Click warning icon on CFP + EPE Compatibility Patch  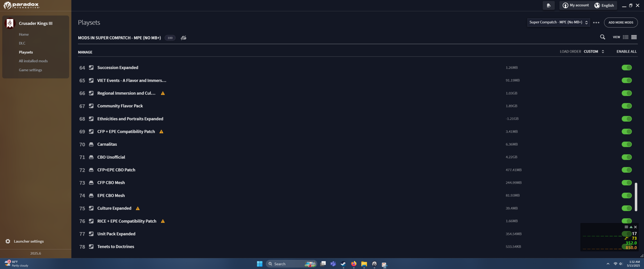tap(161, 132)
